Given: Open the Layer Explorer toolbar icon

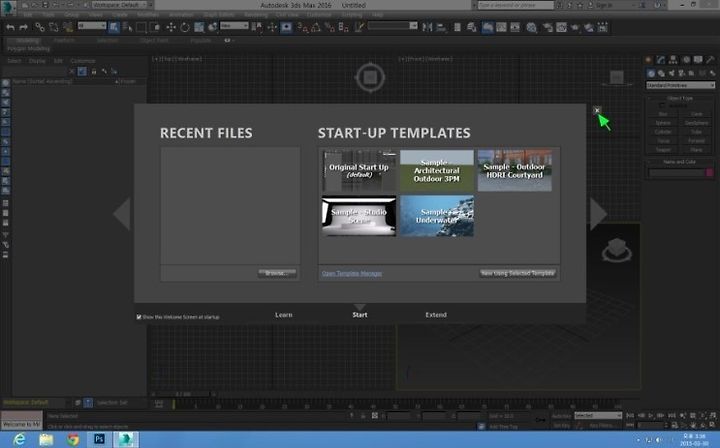Looking at the screenshot, I should click(x=472, y=28).
